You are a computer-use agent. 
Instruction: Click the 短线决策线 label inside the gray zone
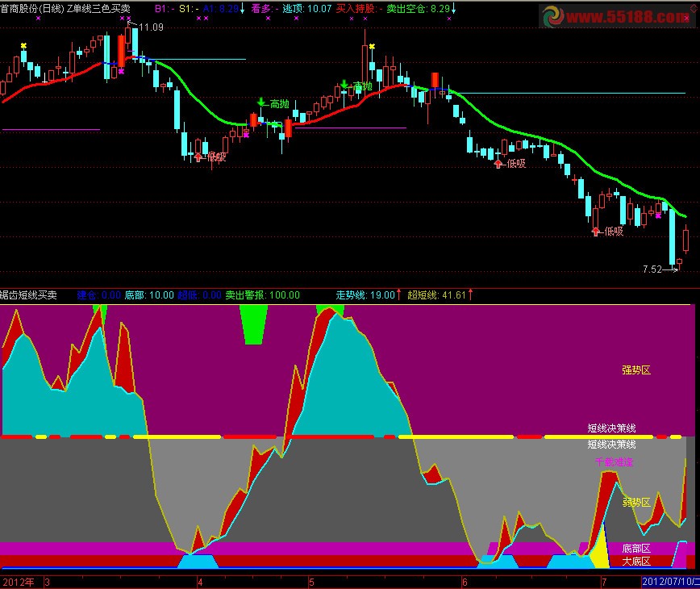point(611,445)
